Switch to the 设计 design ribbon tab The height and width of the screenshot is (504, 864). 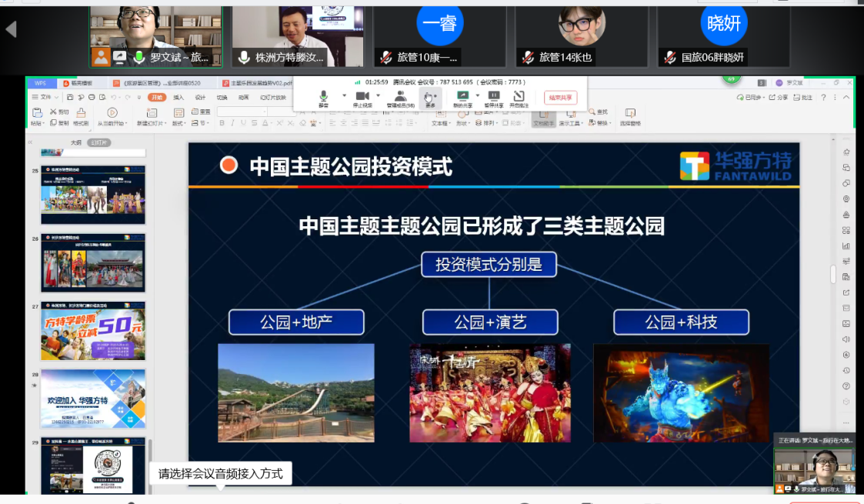[x=200, y=98]
